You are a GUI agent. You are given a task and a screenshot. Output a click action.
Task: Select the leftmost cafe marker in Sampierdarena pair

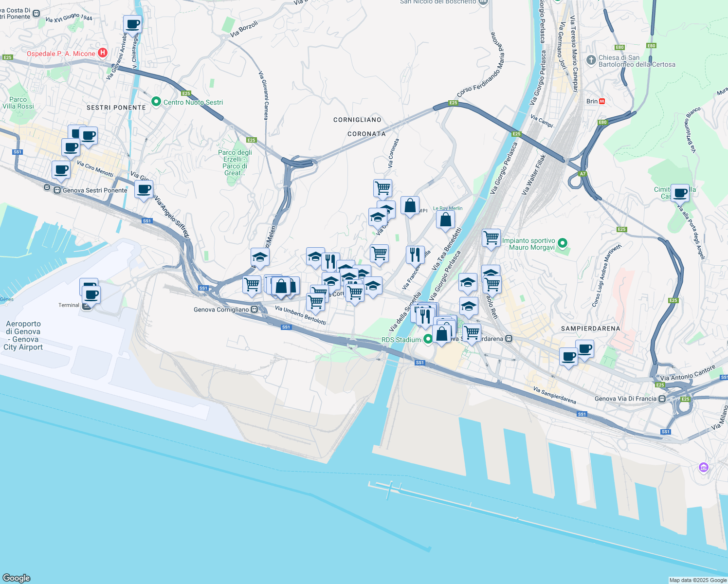pyautogui.click(x=568, y=358)
